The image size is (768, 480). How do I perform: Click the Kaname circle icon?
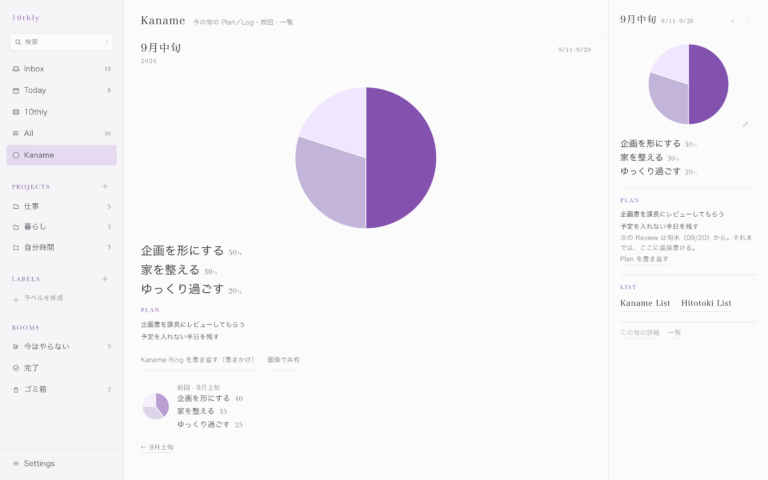(16, 155)
